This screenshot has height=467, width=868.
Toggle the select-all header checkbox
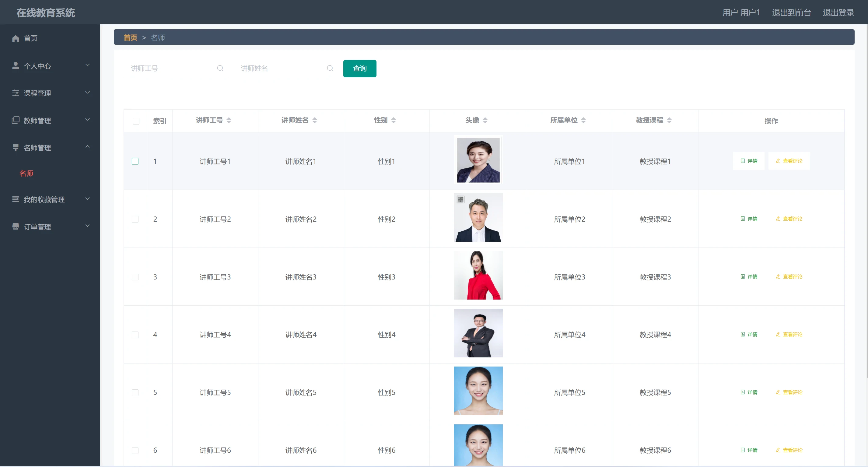[136, 121]
